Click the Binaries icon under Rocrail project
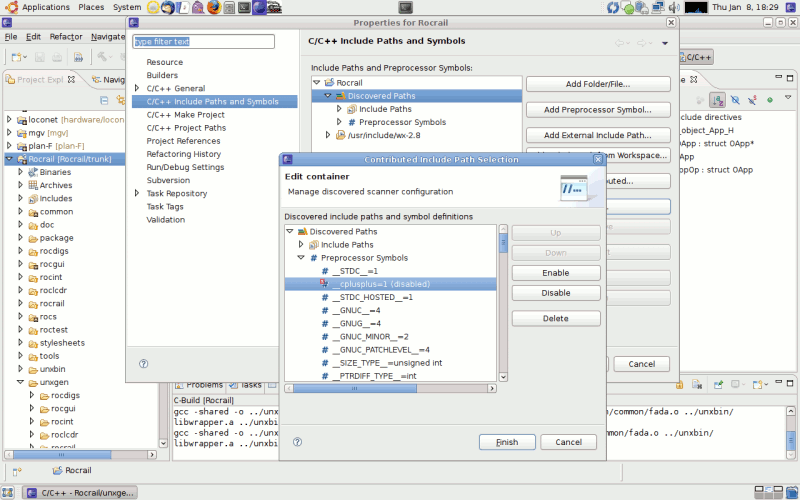This screenshot has height=500, width=800. coord(32,172)
